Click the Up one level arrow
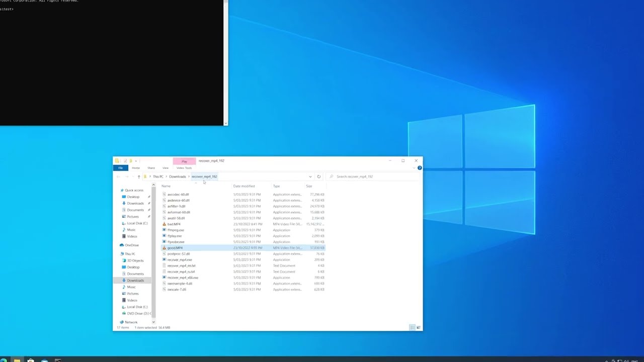This screenshot has height=362, width=644. tap(139, 176)
